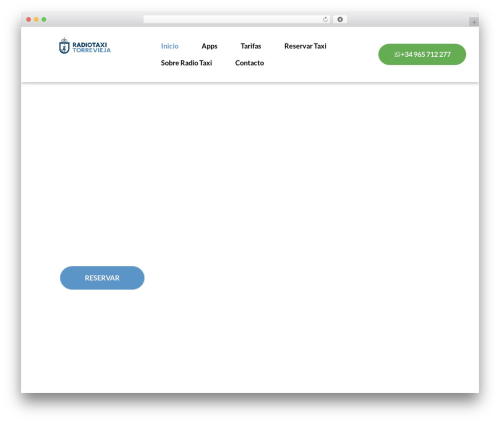Viewport: 500px width, 423px height.
Task: Close the window with the red button
Action: click(x=29, y=19)
